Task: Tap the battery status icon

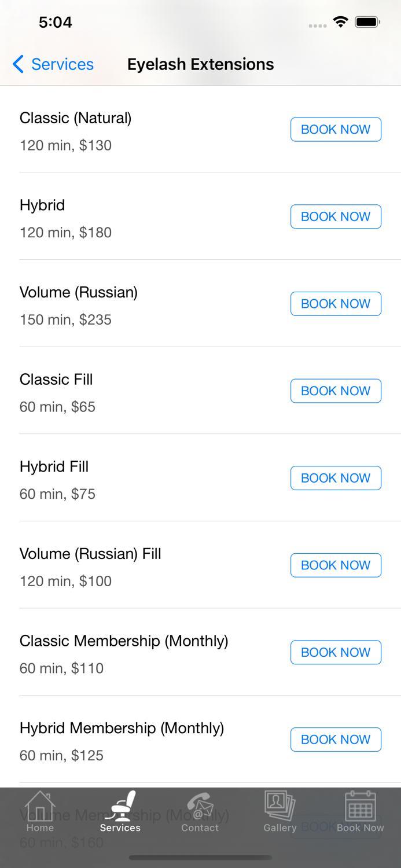Action: (367, 23)
